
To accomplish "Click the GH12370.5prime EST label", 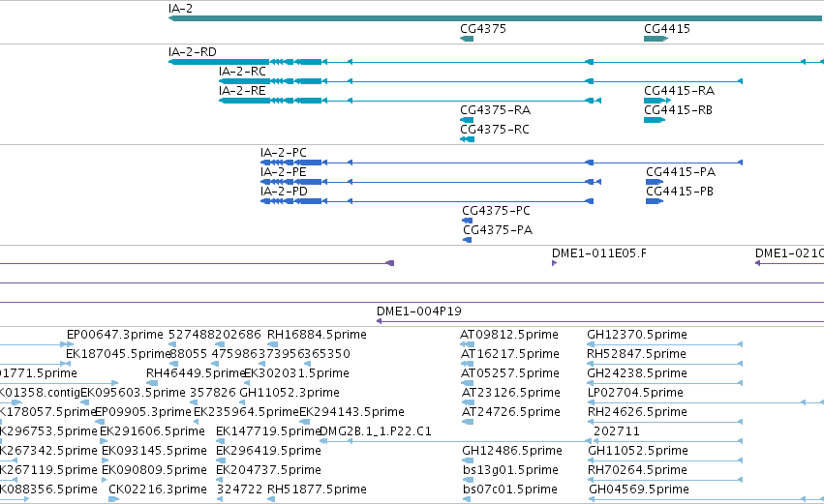I will (637, 335).
